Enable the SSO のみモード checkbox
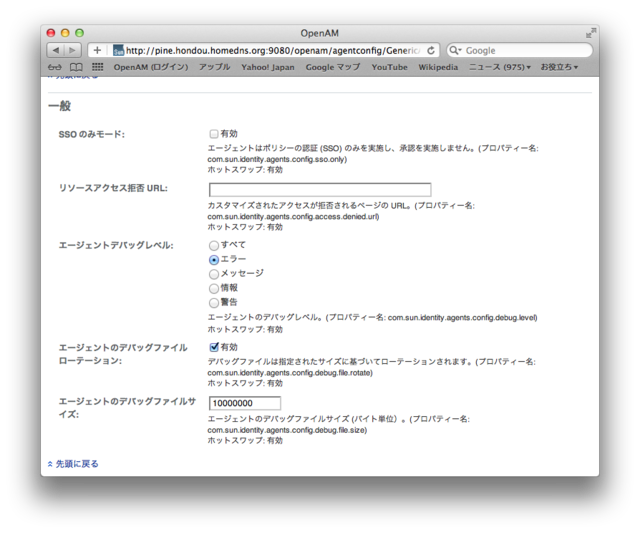The width and height of the screenshot is (640, 533). point(214,133)
